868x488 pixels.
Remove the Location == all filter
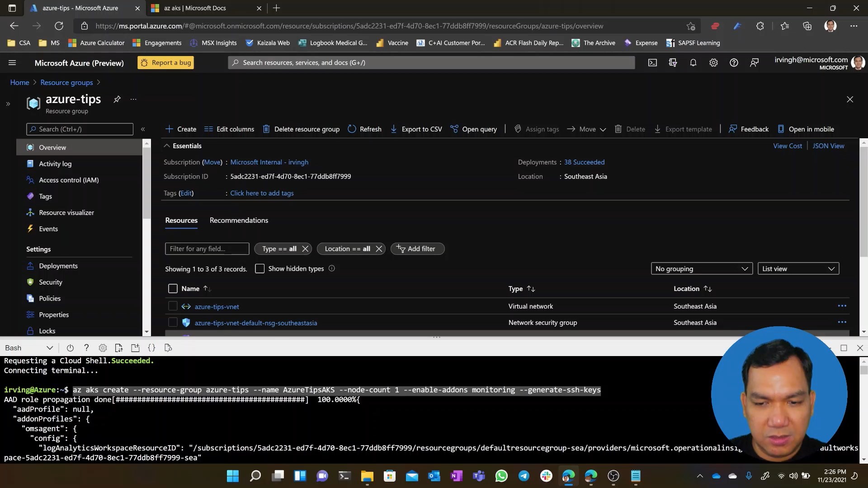379,249
